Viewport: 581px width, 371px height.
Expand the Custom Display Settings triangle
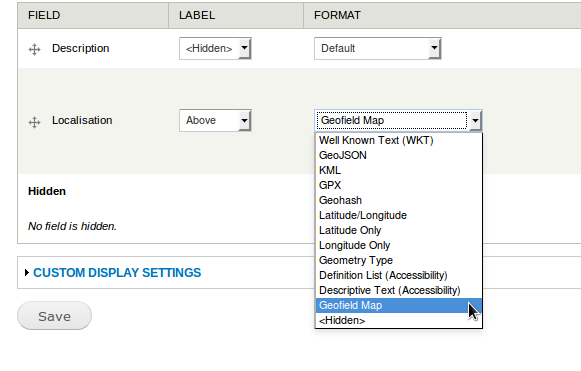pyautogui.click(x=27, y=273)
